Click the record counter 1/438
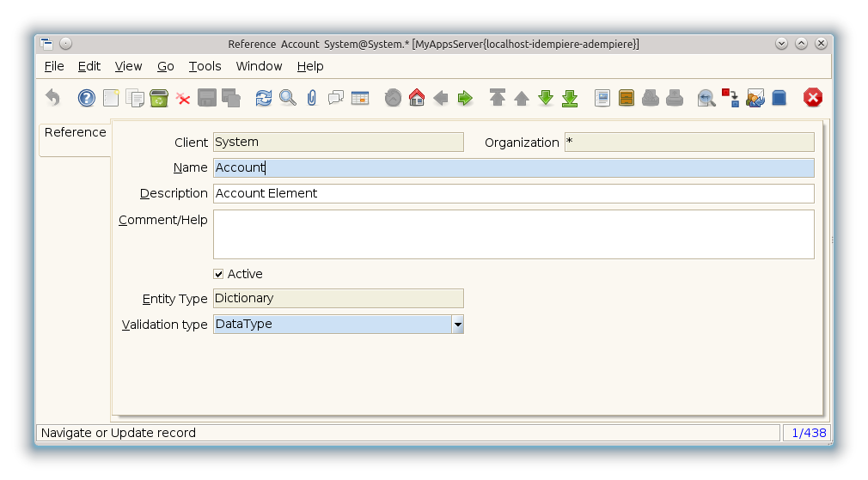Screen dimensions: 868x480 coord(807,433)
